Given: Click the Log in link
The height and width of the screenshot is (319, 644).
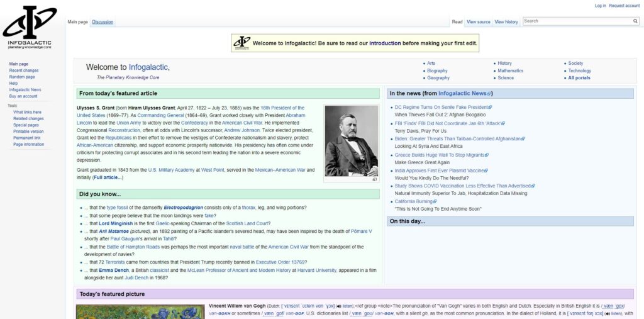Looking at the screenshot, I should click(600, 6).
